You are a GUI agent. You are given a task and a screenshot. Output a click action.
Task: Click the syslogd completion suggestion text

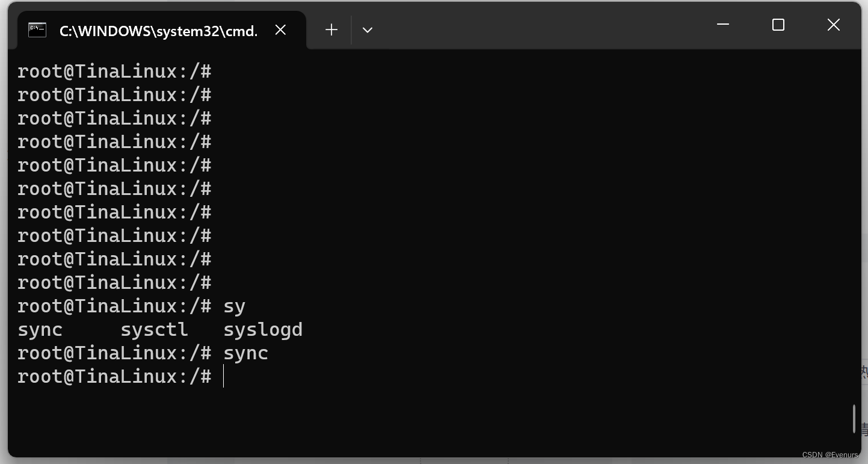(x=263, y=329)
